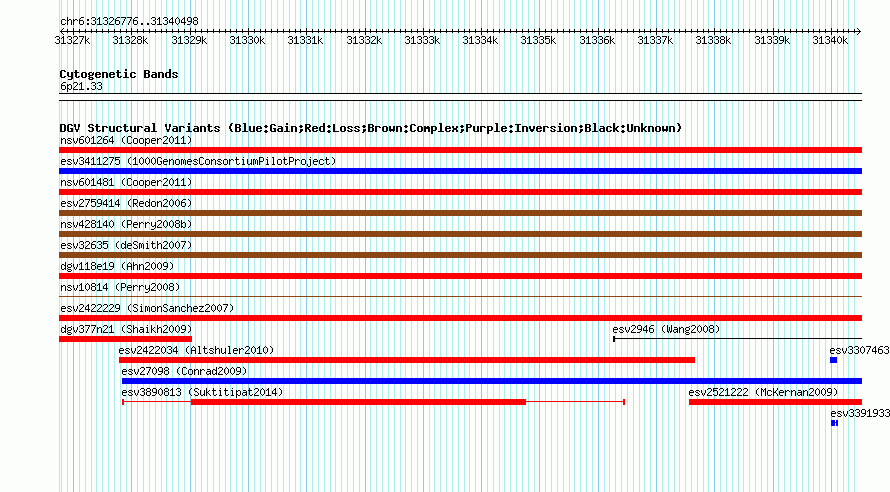The height and width of the screenshot is (492, 890).
Task: Click the 31333k ruler position
Action: 422,40
